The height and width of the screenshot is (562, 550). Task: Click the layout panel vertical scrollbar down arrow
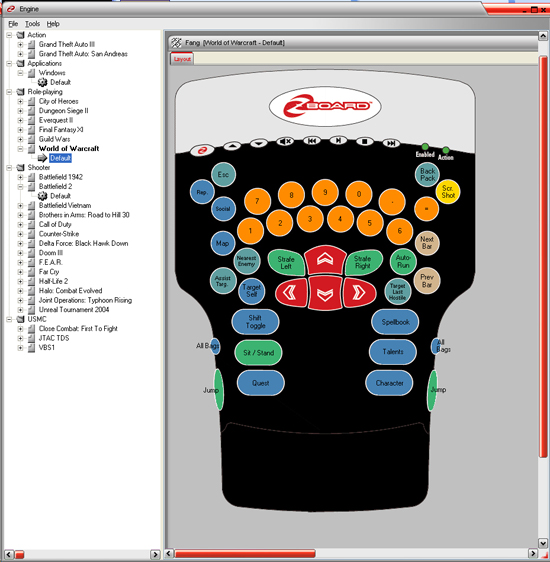tap(542, 544)
